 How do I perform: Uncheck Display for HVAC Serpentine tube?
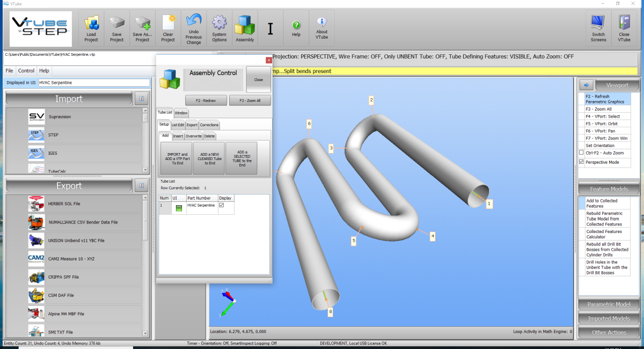point(221,206)
